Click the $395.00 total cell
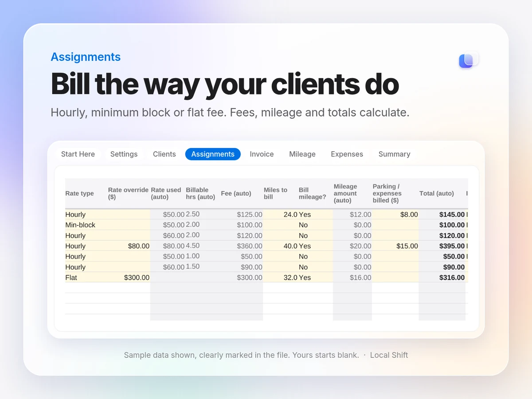Viewport: 532px width, 399px height. (442, 246)
